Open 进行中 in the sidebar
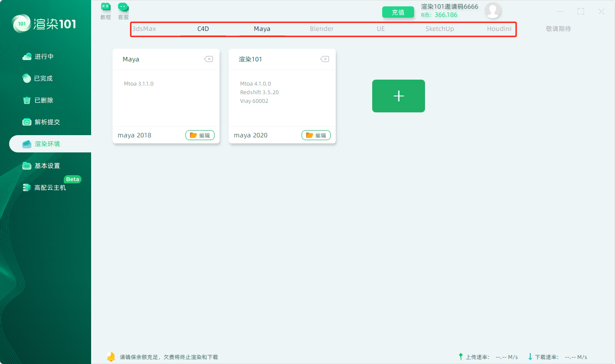Image resolution: width=615 pixels, height=364 pixels. click(39, 56)
